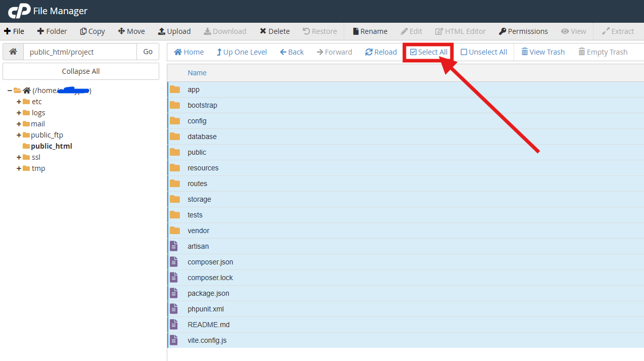Create a new file with + File
The width and height of the screenshot is (644, 361).
14,31
